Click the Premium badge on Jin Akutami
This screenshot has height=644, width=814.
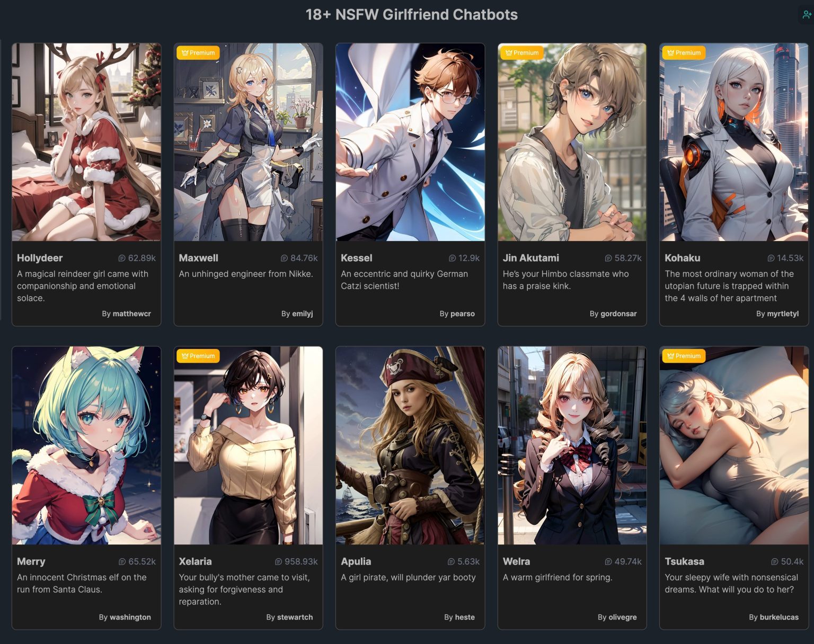click(x=521, y=52)
